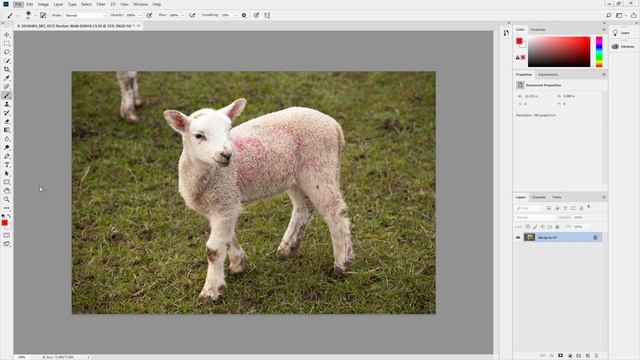This screenshot has height=360, width=640.
Task: Select the Move tool
Action: [x=7, y=35]
